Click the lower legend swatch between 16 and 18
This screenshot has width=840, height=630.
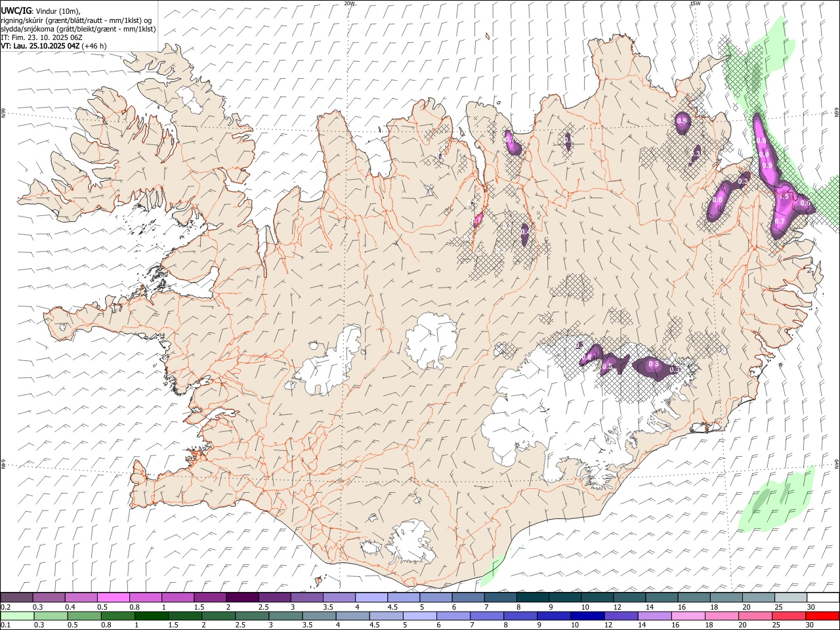click(687, 616)
